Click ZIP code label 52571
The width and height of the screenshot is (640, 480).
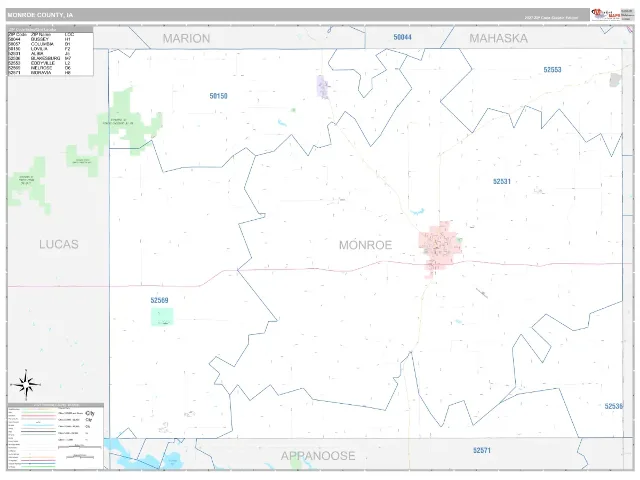[x=482, y=450]
